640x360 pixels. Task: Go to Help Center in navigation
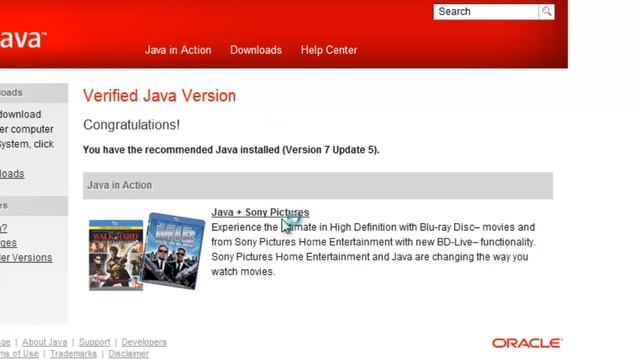pyautogui.click(x=329, y=50)
